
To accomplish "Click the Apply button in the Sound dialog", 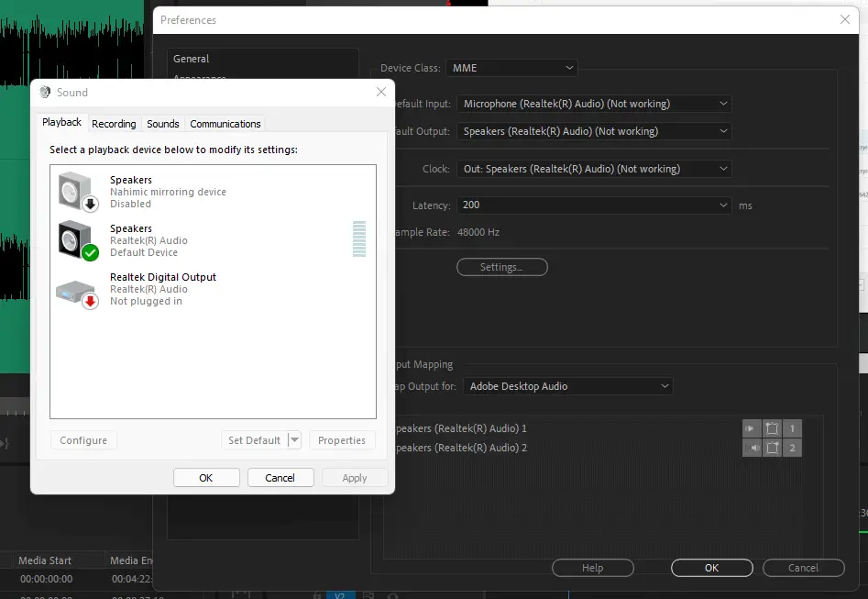I will click(x=355, y=478).
